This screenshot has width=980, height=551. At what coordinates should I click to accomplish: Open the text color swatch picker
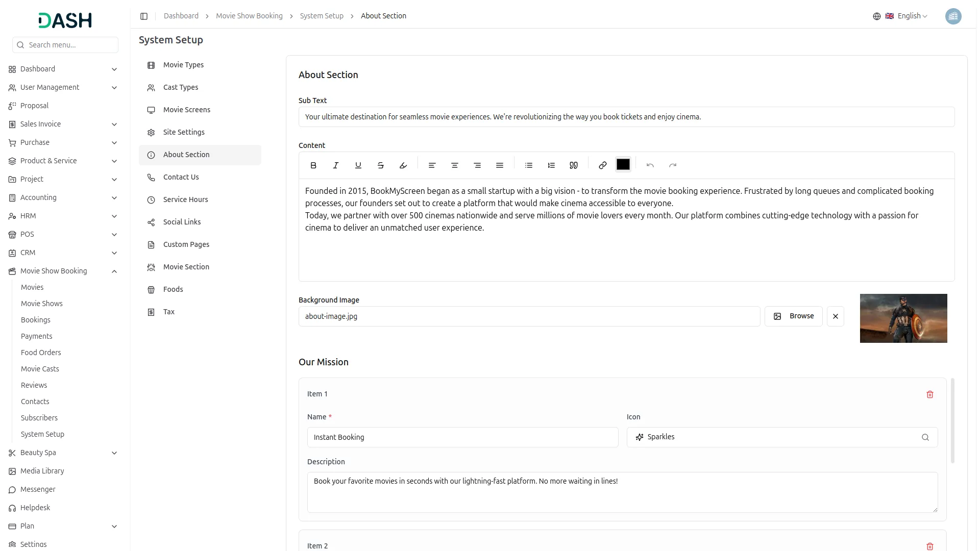[623, 164]
